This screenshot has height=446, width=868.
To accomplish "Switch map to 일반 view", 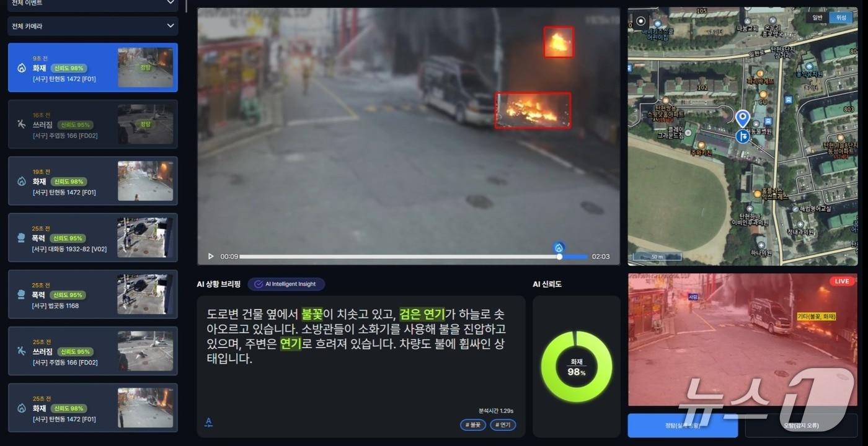I will (817, 18).
